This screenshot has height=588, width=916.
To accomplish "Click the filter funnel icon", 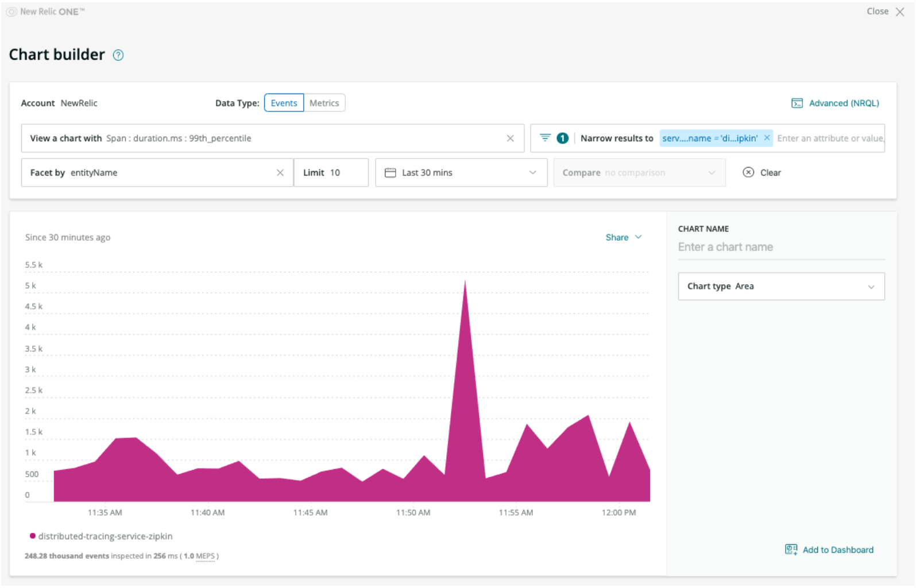I will 545,138.
